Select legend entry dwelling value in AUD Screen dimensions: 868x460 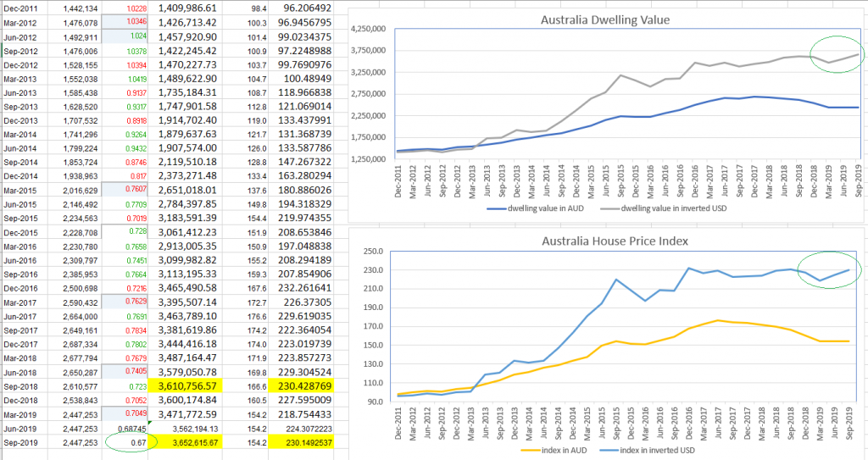tap(536, 208)
